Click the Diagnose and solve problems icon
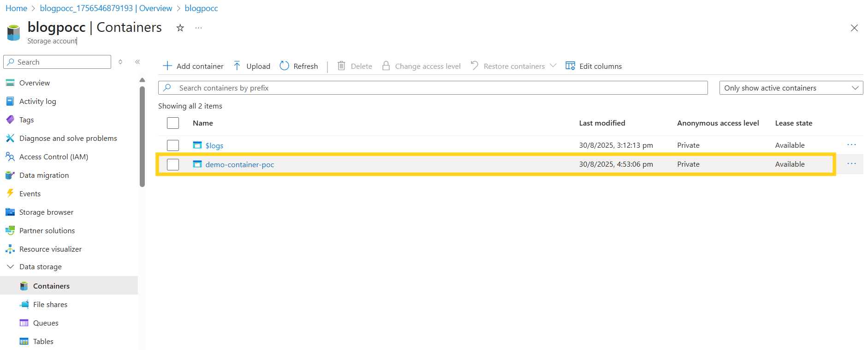This screenshot has width=868, height=350. (10, 139)
